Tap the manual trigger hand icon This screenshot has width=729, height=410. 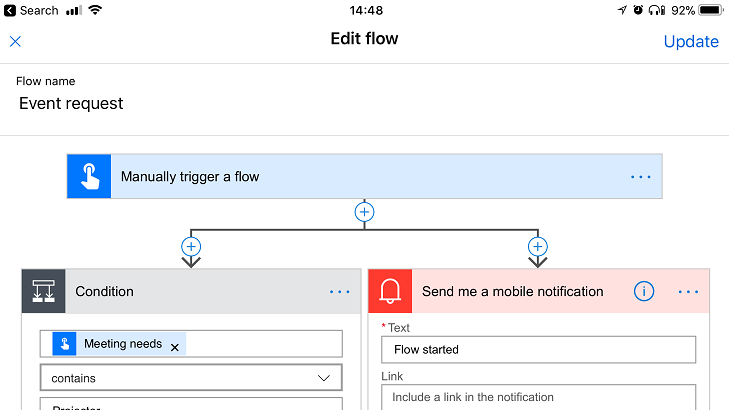[89, 177]
